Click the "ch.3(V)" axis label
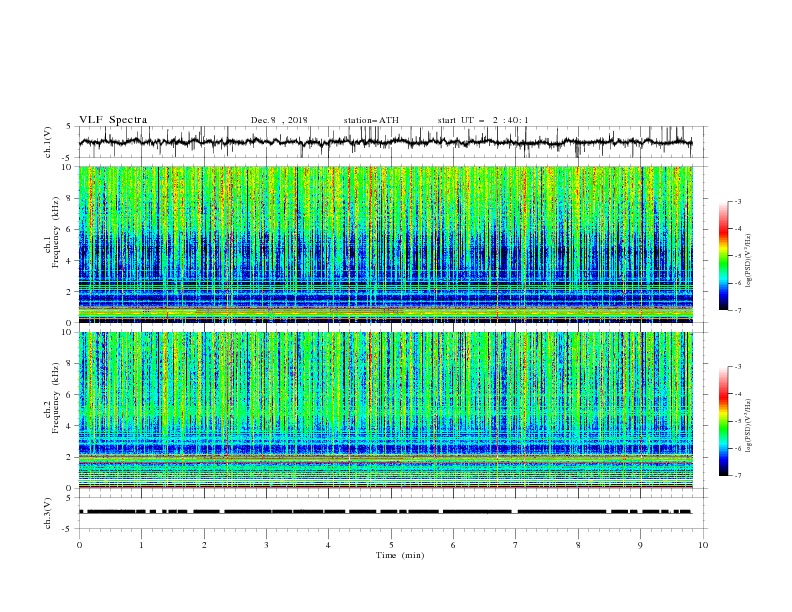The height and width of the screenshot is (612, 792). (48, 513)
